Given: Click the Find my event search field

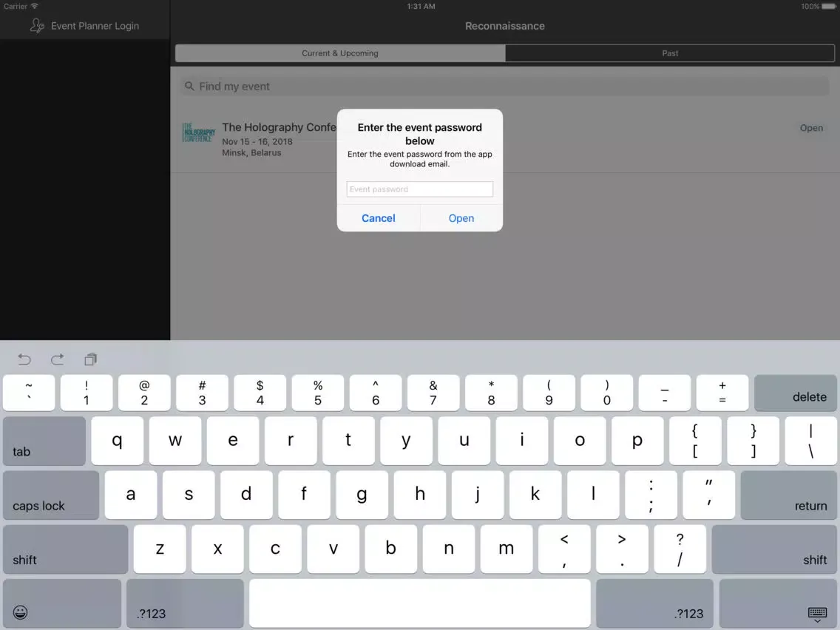Looking at the screenshot, I should 504,87.
